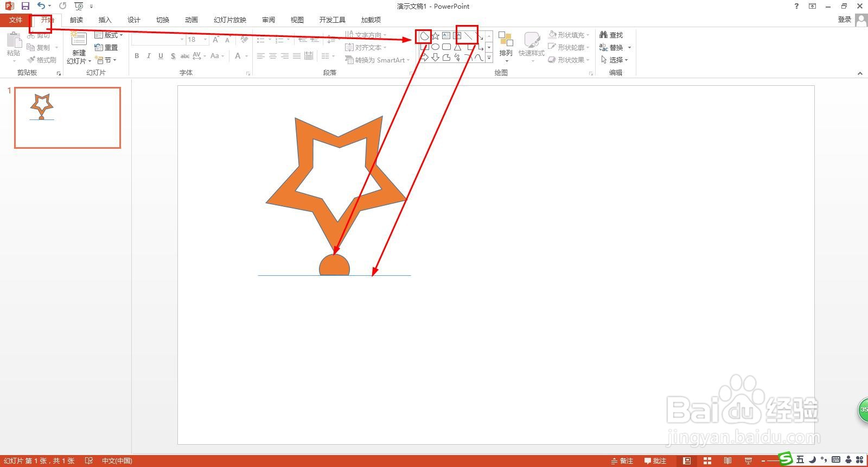Viewport: 868px width, 467px height.
Task: Click the Sign in (登录) link
Action: pos(845,20)
